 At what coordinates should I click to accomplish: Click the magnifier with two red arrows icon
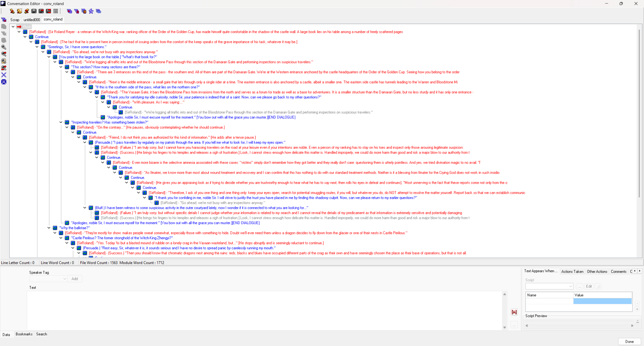[4, 68]
